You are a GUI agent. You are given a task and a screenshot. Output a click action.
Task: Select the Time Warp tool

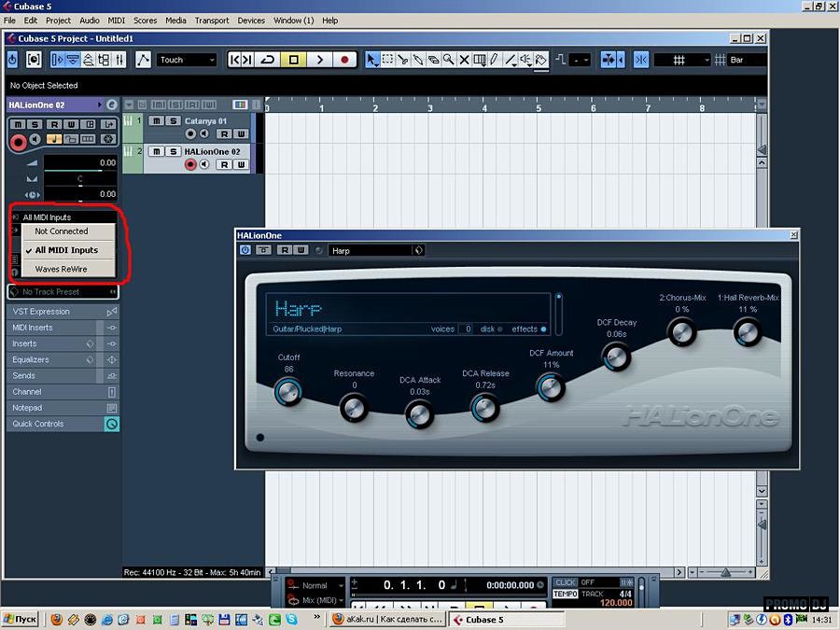(x=480, y=60)
